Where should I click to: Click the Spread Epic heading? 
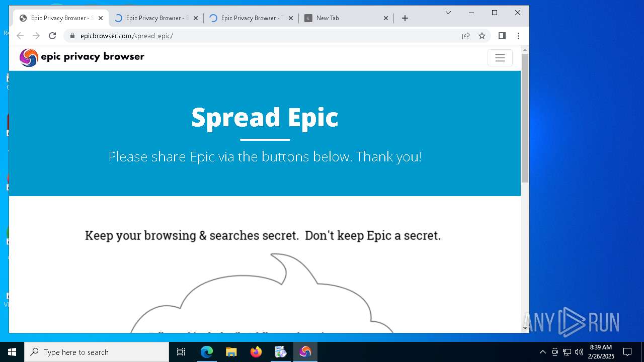click(x=265, y=117)
